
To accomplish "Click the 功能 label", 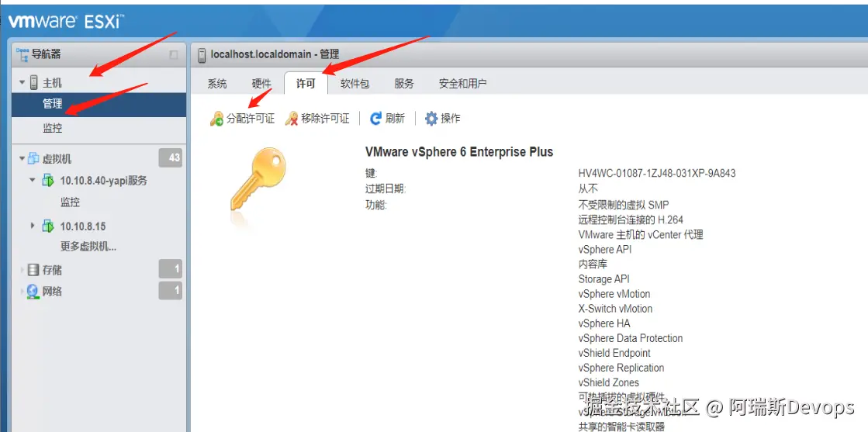I will pos(376,205).
